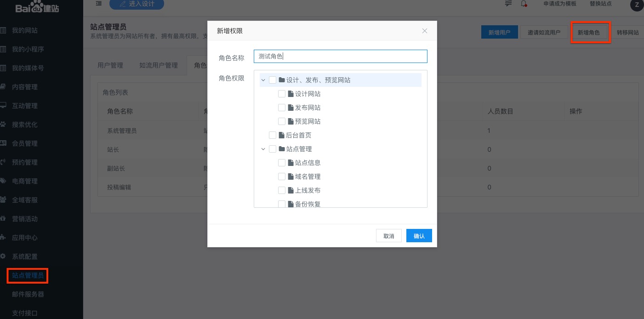This screenshot has width=644, height=319.
Task: Click the notification bell icon
Action: pyautogui.click(x=524, y=4)
